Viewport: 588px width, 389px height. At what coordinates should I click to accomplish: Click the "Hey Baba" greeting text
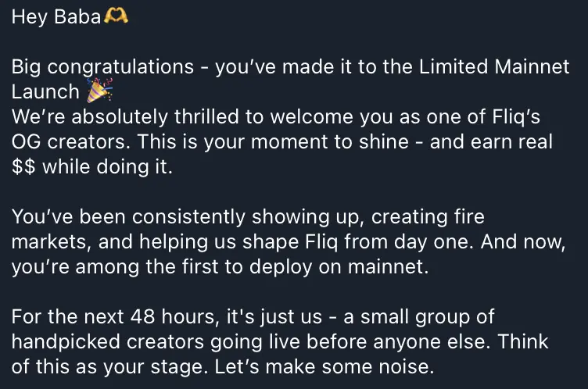(56, 17)
